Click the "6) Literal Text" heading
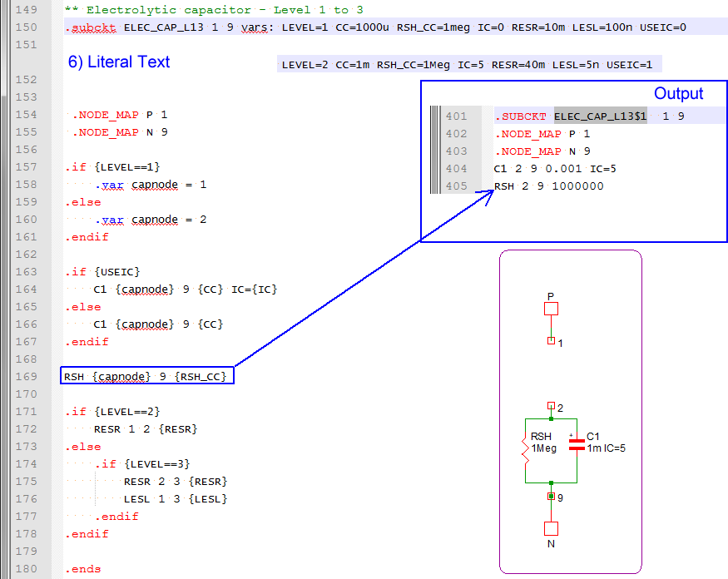The width and height of the screenshot is (728, 579). click(x=120, y=62)
